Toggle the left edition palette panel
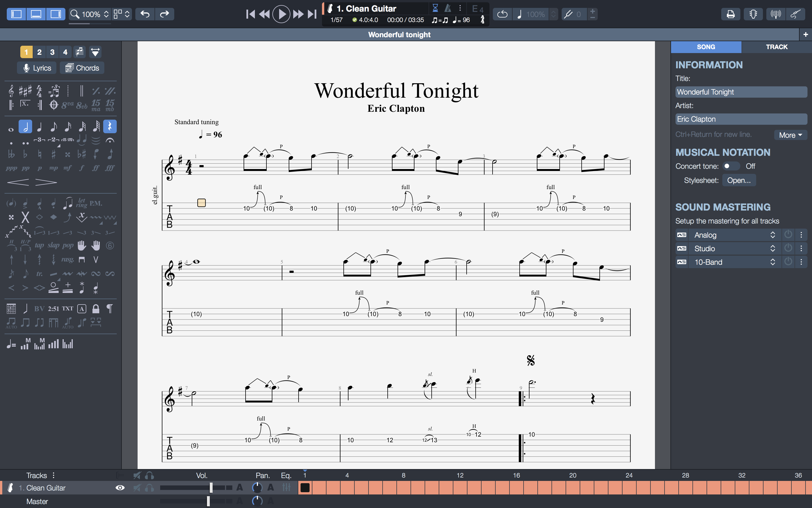 16,14
